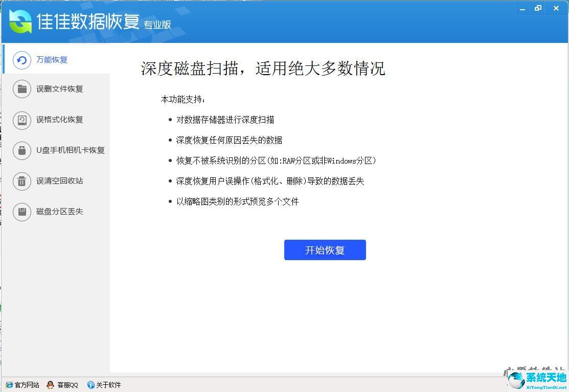This screenshot has height=392, width=569.
Task: Click the QQ penguin icon in status bar
Action: [49, 384]
